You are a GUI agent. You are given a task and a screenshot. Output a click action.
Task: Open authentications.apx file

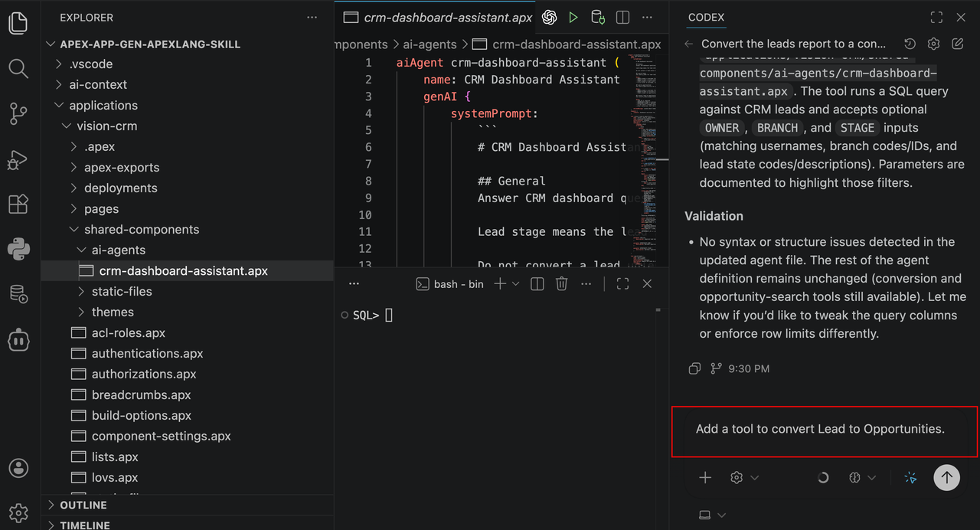(x=147, y=354)
